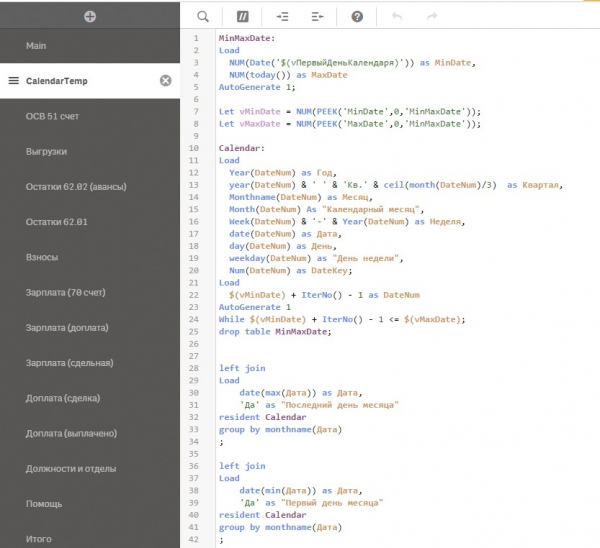Image resolution: width=600 pixels, height=548 pixels.
Task: Switch to the Выгрузки section
Action: [x=47, y=151]
